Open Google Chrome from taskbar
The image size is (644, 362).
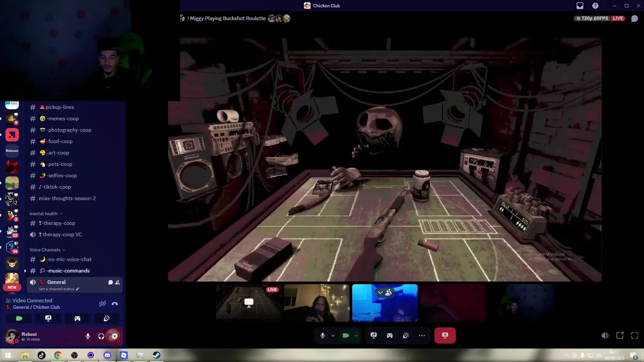point(58,355)
